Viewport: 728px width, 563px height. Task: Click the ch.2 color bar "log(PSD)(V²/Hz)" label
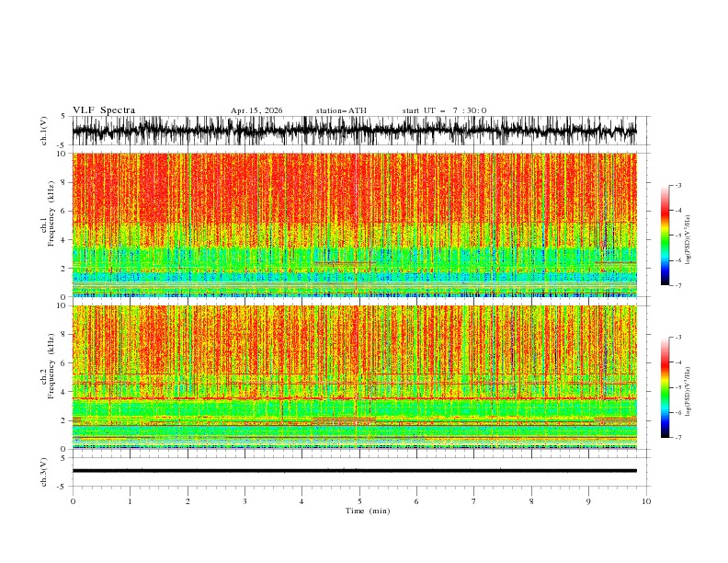[688, 392]
